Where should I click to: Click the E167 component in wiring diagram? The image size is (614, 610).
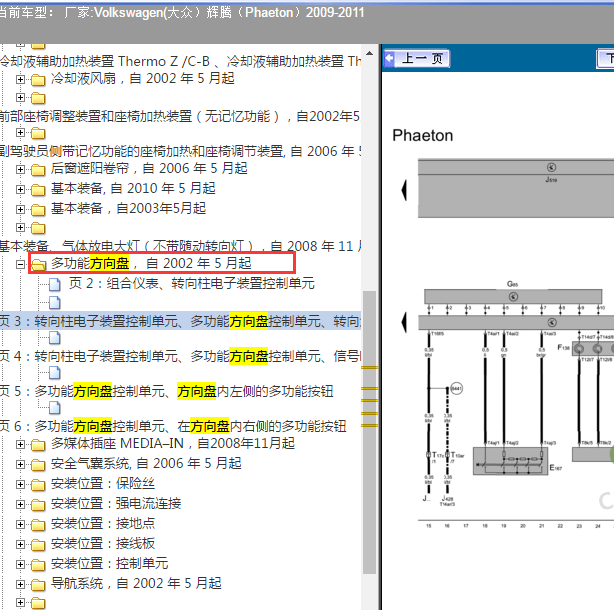coord(510,461)
